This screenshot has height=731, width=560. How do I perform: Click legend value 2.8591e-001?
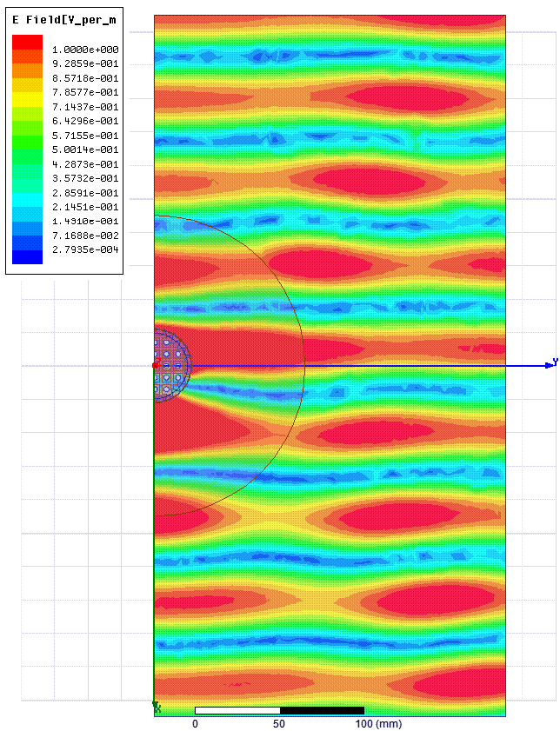[x=85, y=193]
